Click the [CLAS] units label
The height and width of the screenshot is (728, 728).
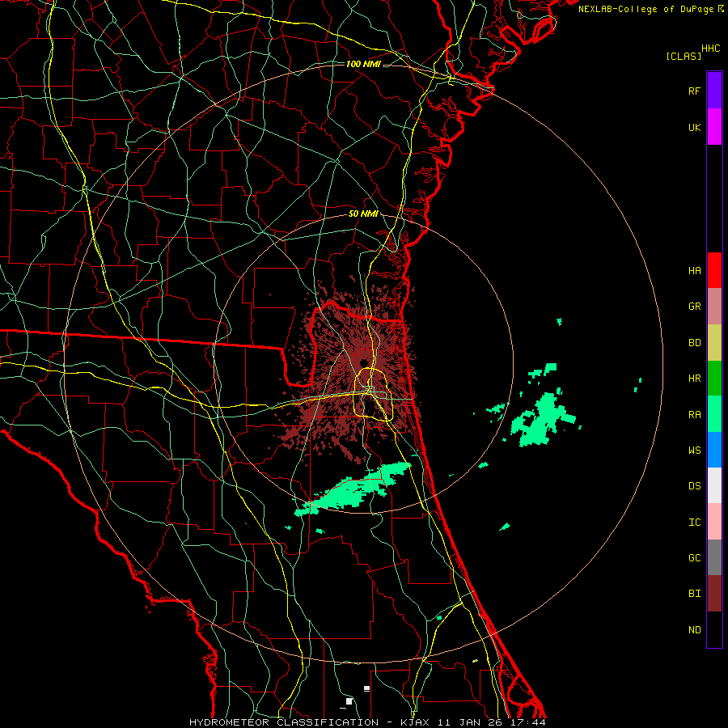point(684,56)
